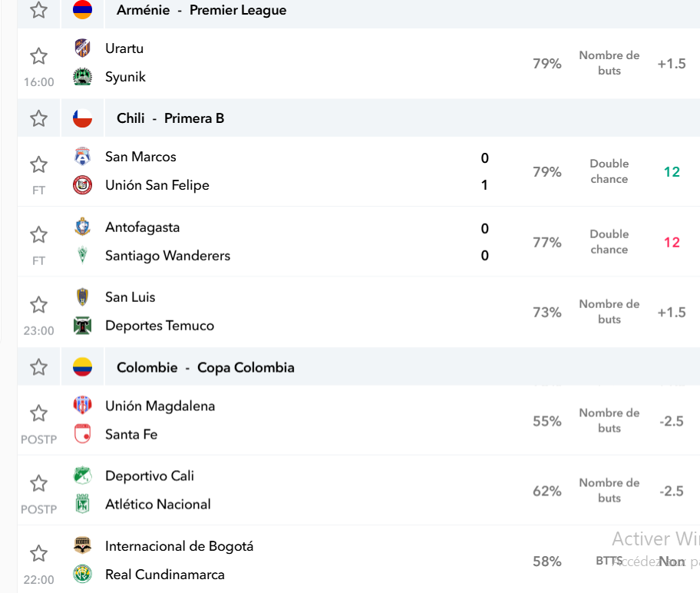
Task: Open the Urartu team crest
Action: (83, 48)
